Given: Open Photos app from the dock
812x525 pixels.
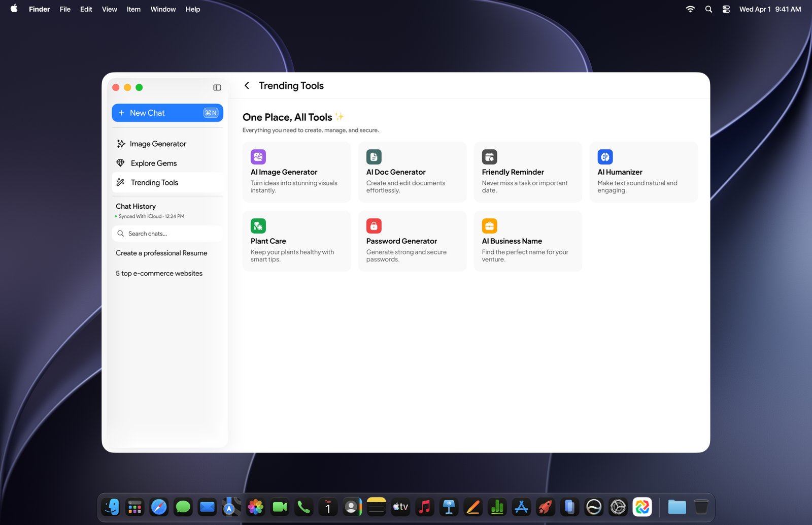Looking at the screenshot, I should pyautogui.click(x=256, y=507).
